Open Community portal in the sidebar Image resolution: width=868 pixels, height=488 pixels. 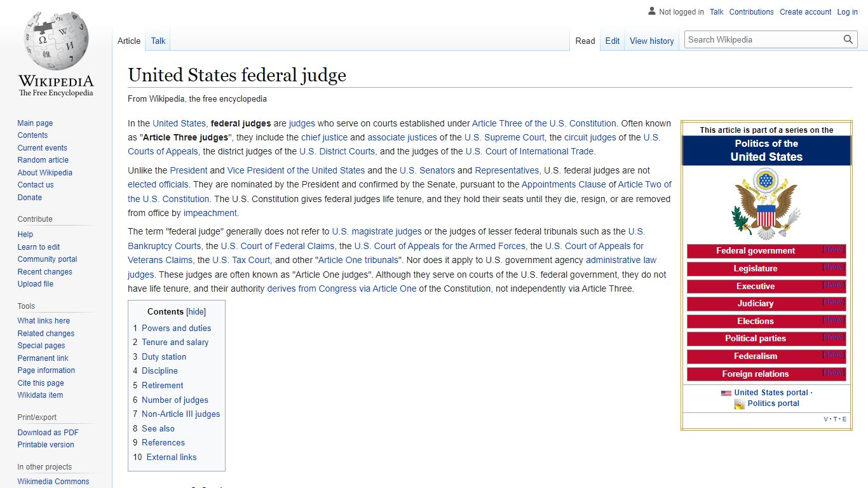(x=47, y=259)
